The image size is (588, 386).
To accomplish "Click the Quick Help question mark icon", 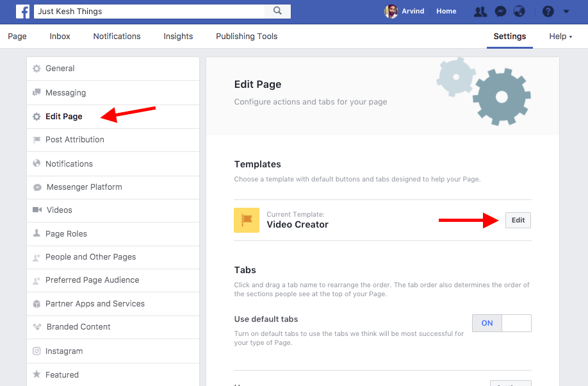I will [548, 12].
